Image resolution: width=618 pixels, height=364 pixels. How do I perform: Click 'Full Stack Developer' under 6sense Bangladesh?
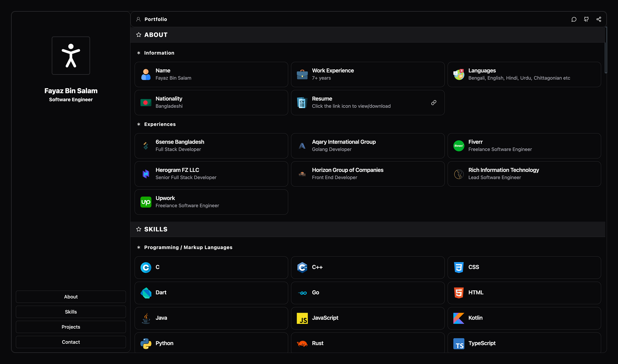[x=178, y=149]
